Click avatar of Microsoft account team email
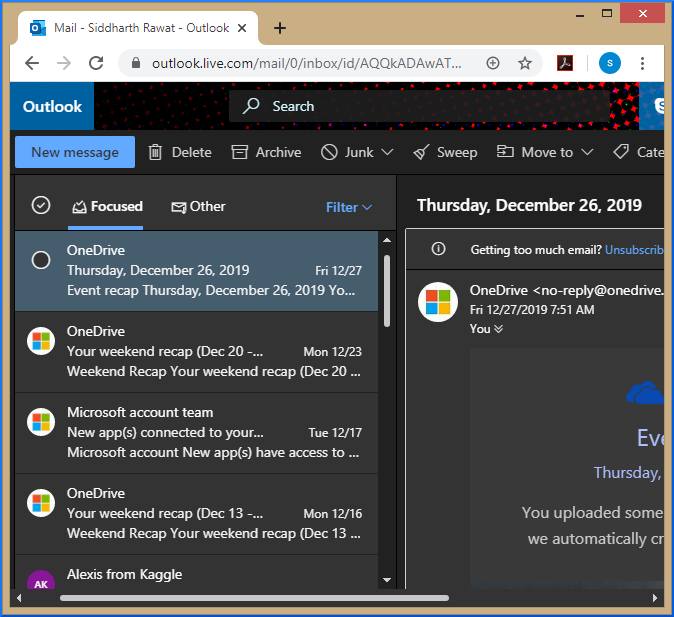Image resolution: width=674 pixels, height=617 pixels. click(41, 422)
